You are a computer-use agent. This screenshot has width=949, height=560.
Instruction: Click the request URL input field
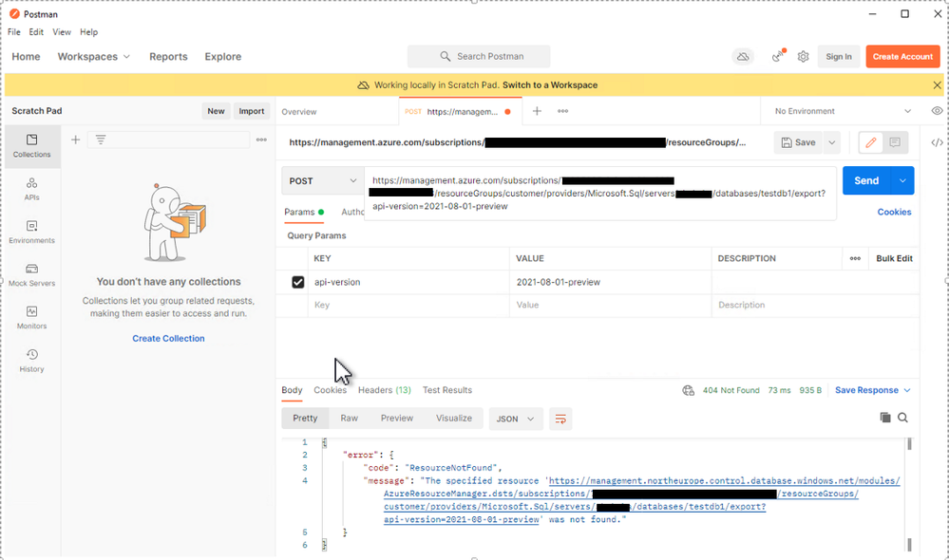point(600,194)
